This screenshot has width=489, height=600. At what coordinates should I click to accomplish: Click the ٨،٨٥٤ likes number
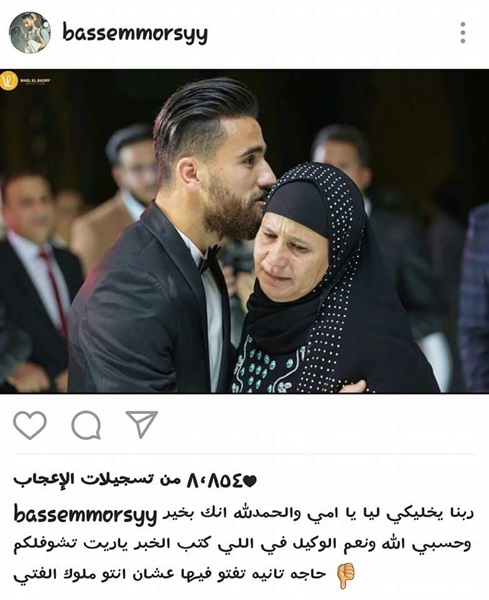pyautogui.click(x=214, y=481)
